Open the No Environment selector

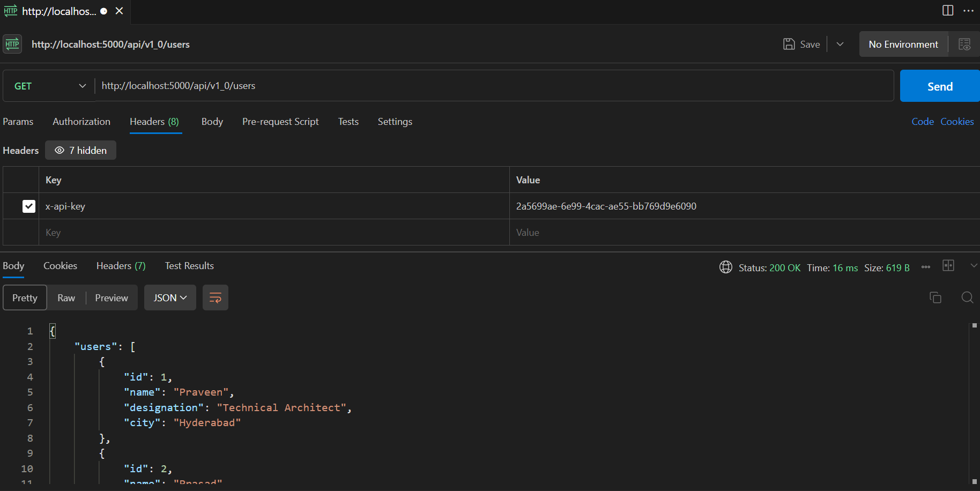(903, 44)
